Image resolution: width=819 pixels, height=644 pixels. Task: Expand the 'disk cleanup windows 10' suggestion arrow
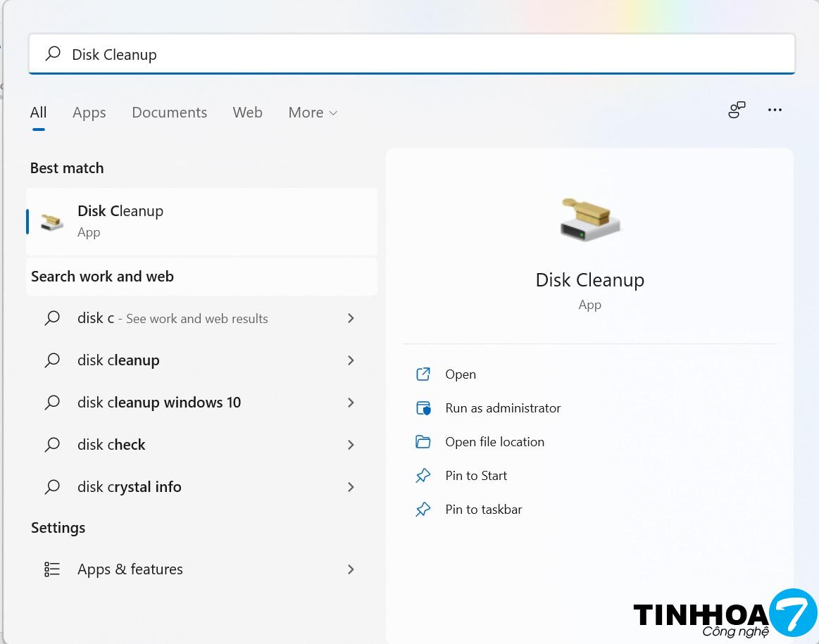click(351, 403)
